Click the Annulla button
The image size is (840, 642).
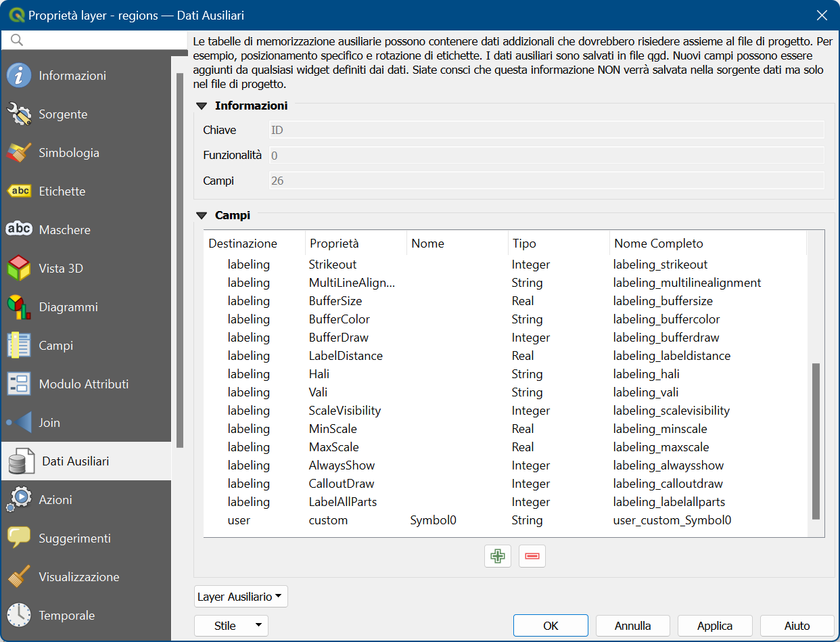point(633,626)
